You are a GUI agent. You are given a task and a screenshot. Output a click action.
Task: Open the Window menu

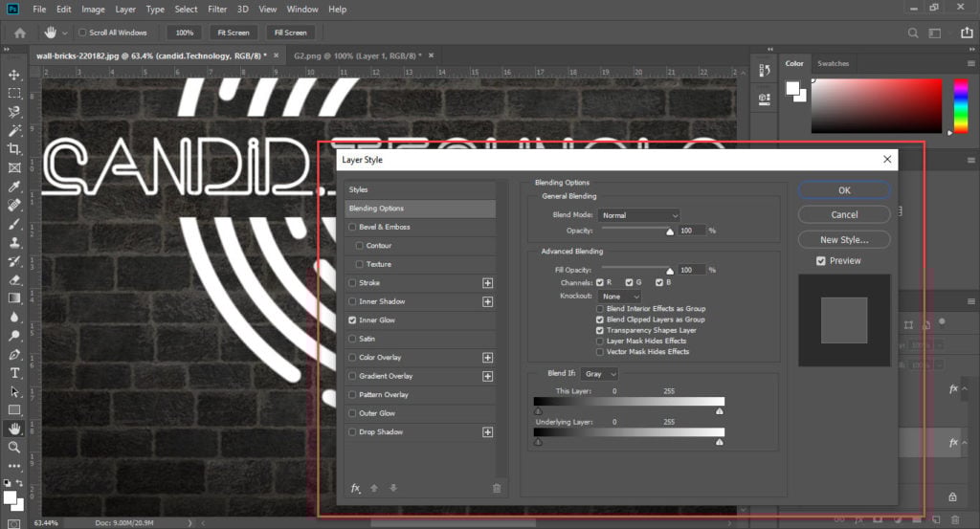click(302, 10)
